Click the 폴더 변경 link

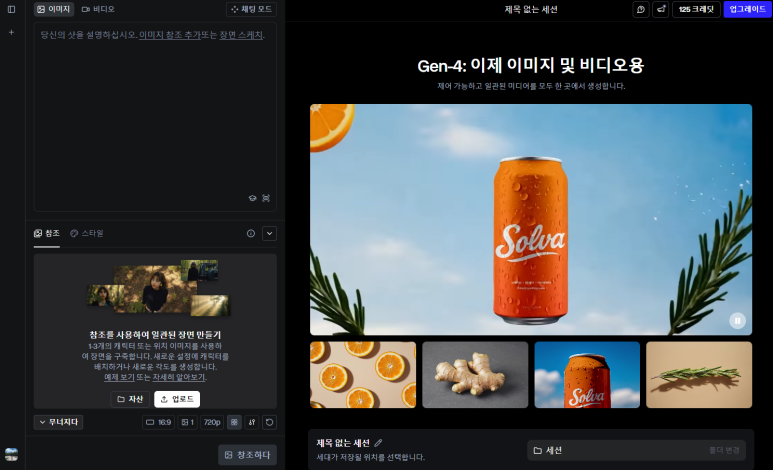click(724, 450)
